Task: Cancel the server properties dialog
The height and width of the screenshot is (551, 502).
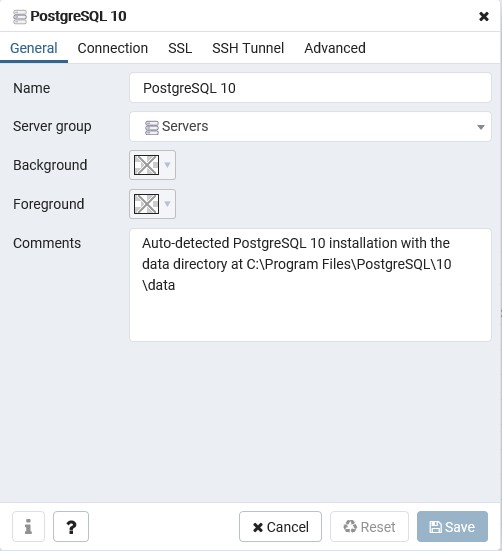Action: point(280,526)
